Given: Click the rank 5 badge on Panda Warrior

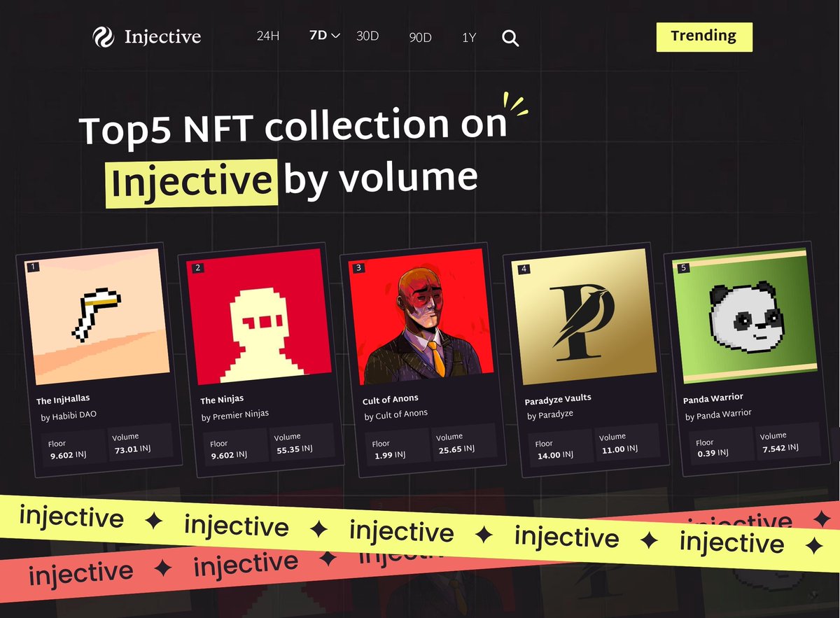Looking at the screenshot, I should [684, 267].
